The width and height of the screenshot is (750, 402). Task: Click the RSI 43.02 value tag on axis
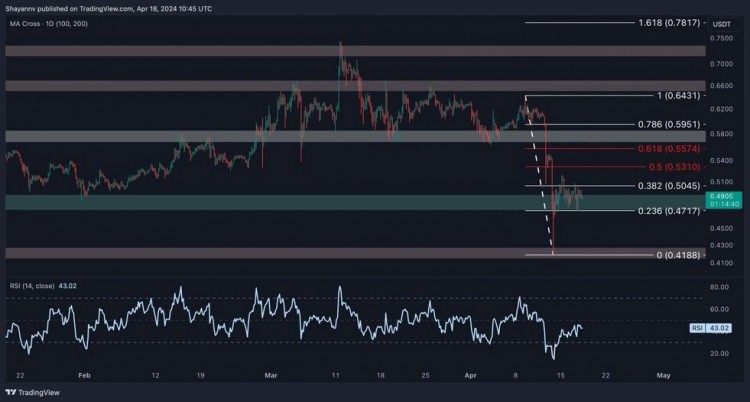[710, 328]
